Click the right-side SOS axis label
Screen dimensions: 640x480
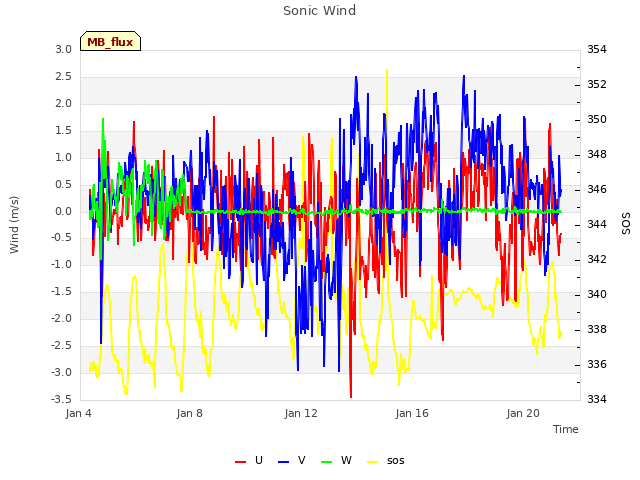(626, 224)
